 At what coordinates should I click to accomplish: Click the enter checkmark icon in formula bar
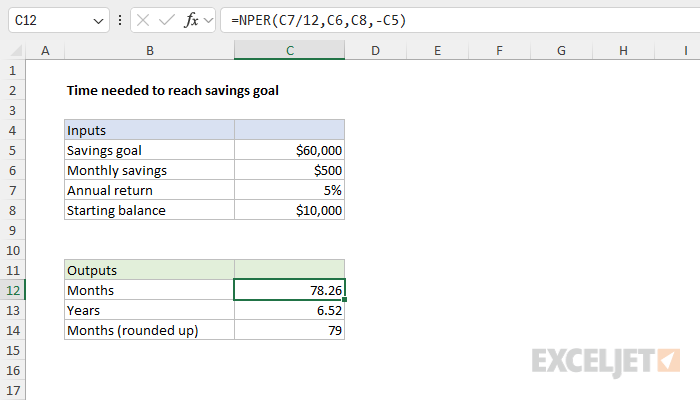(167, 20)
